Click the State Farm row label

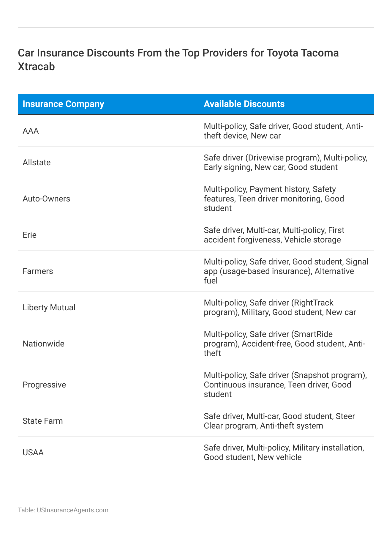click(x=43, y=421)
